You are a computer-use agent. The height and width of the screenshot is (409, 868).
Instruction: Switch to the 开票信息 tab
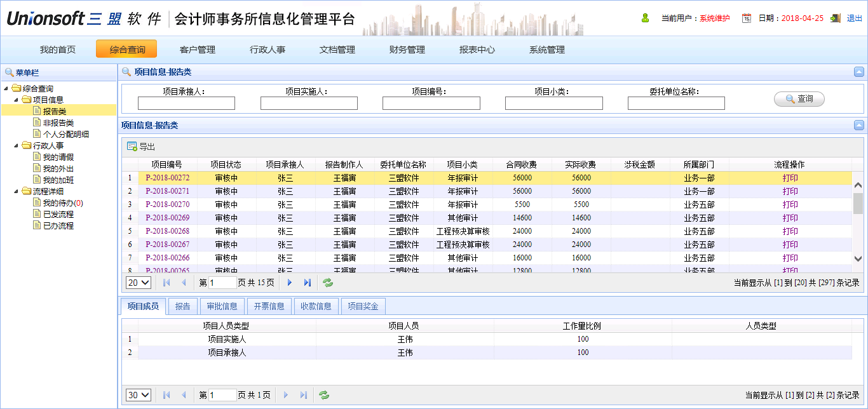(269, 306)
